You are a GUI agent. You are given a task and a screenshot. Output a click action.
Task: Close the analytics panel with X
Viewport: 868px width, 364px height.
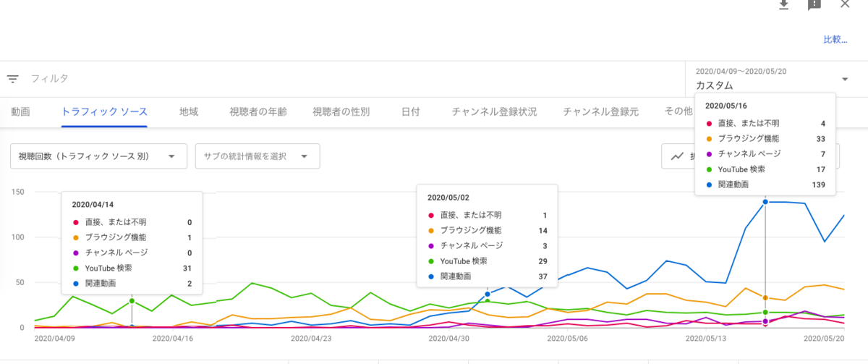tap(845, 4)
